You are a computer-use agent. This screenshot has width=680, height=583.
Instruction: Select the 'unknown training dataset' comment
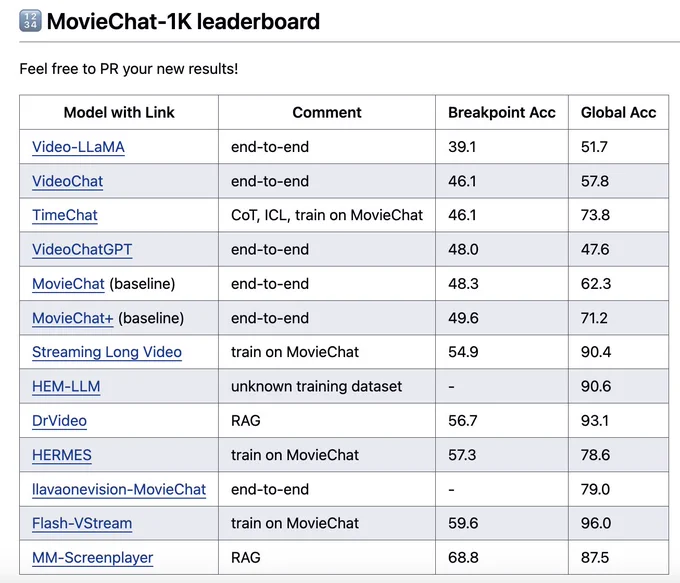316,386
